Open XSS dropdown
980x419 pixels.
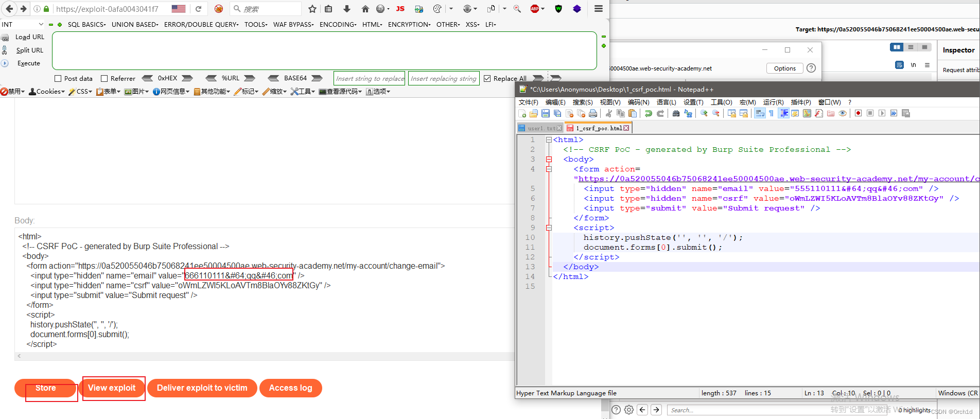click(472, 24)
